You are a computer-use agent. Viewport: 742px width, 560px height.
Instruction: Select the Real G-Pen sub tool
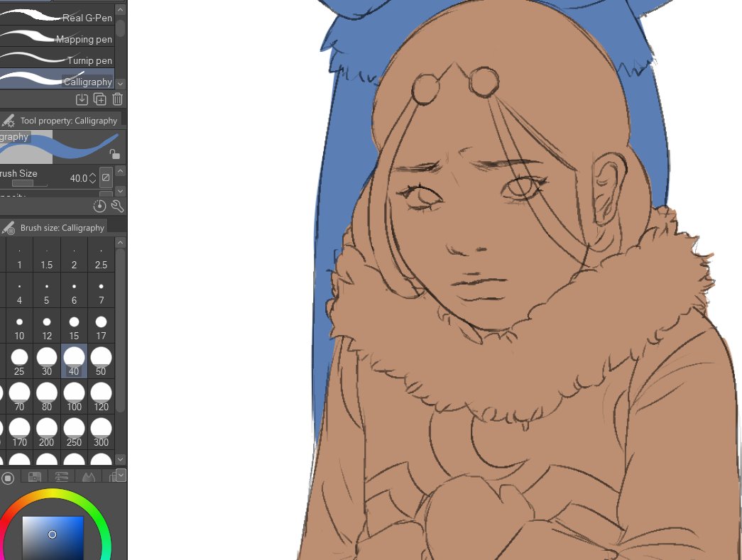point(57,15)
